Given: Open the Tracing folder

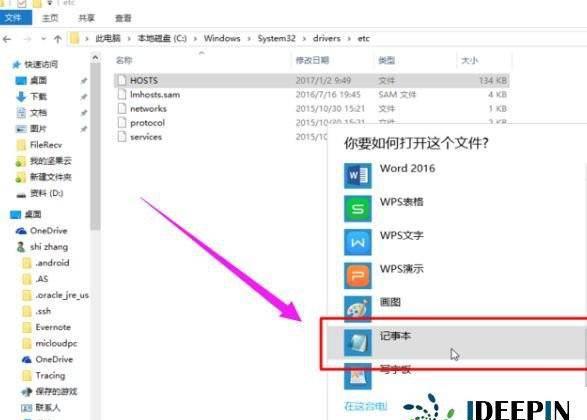Looking at the screenshot, I should pos(50,375).
